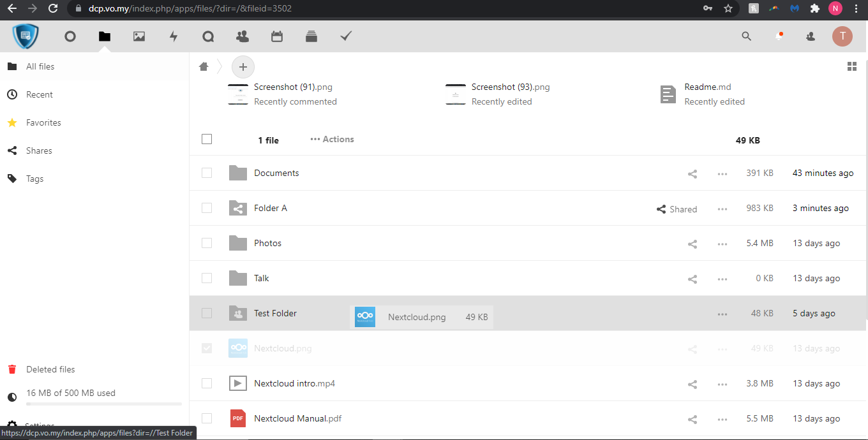Open the new file plus menu

pos(243,66)
